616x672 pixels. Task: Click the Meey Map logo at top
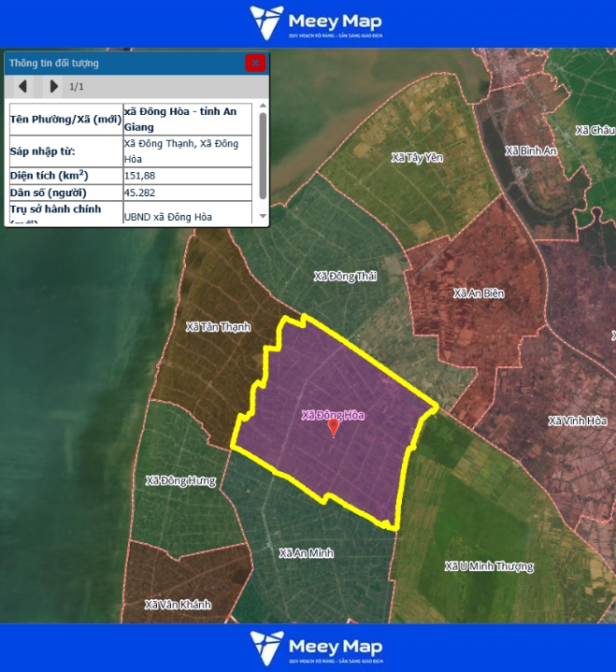click(x=316, y=23)
